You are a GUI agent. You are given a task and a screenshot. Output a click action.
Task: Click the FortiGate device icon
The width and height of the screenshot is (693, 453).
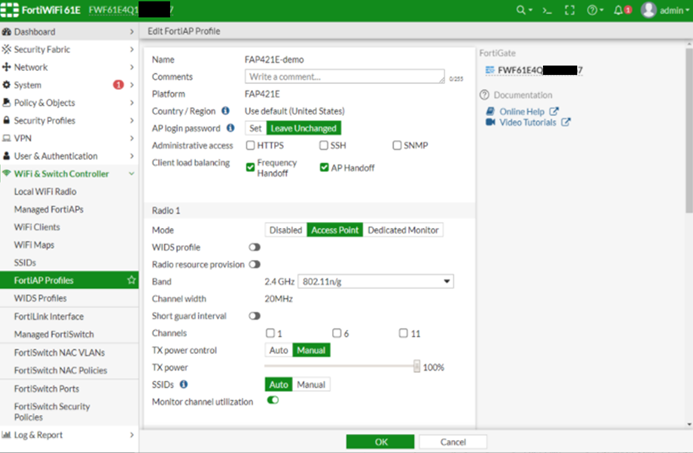pyautogui.click(x=490, y=70)
